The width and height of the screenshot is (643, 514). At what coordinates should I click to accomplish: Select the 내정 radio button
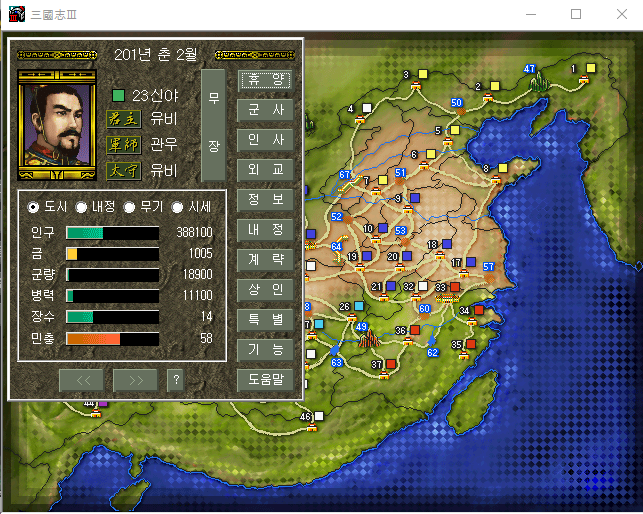[81, 207]
